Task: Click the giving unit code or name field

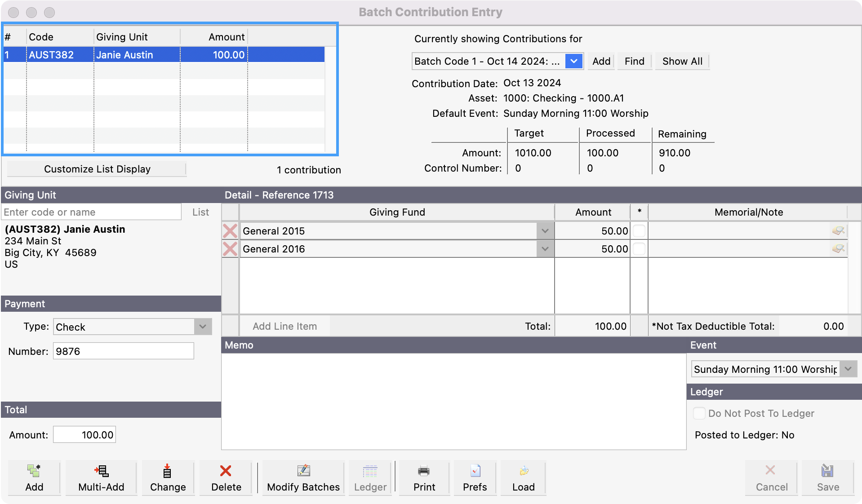Action: click(x=92, y=212)
